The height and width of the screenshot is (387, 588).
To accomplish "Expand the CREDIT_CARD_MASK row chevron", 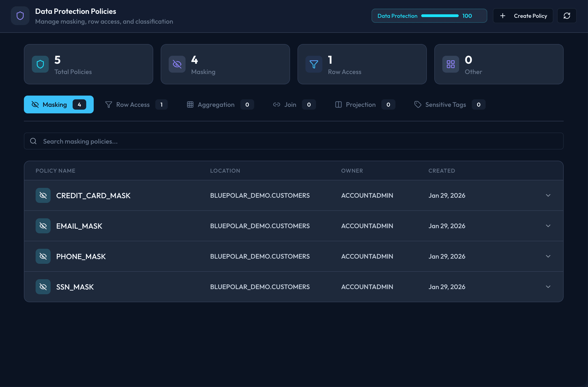I will point(548,195).
